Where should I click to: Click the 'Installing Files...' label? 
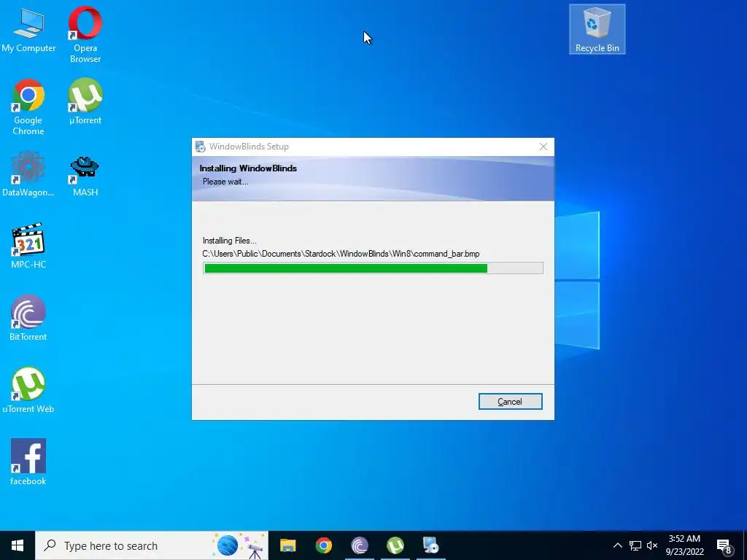pyautogui.click(x=229, y=241)
